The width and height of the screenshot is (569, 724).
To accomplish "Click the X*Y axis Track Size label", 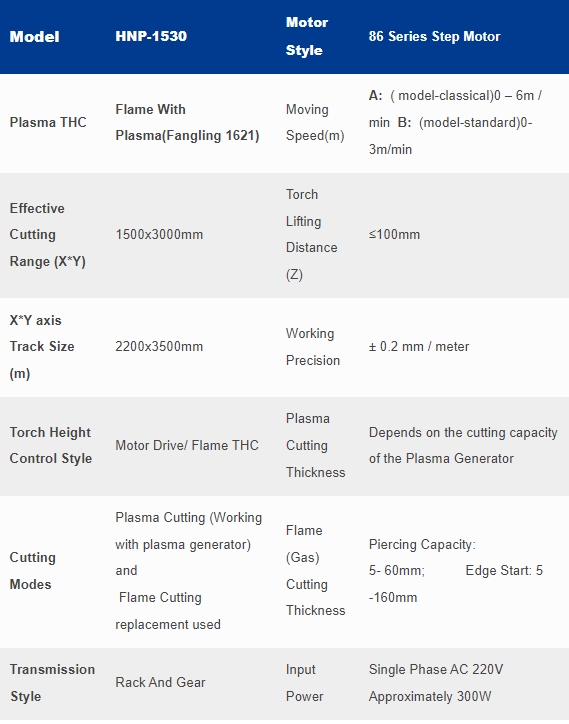I will click(42, 347).
